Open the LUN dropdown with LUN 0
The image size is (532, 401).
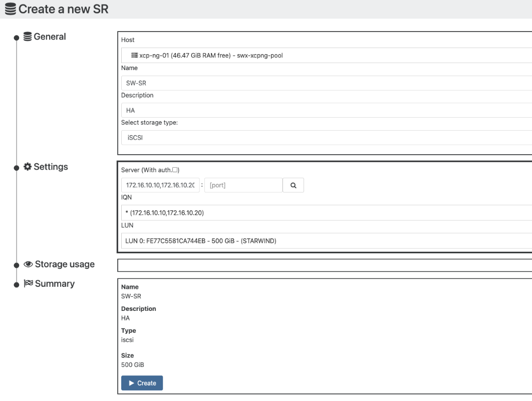pos(327,241)
